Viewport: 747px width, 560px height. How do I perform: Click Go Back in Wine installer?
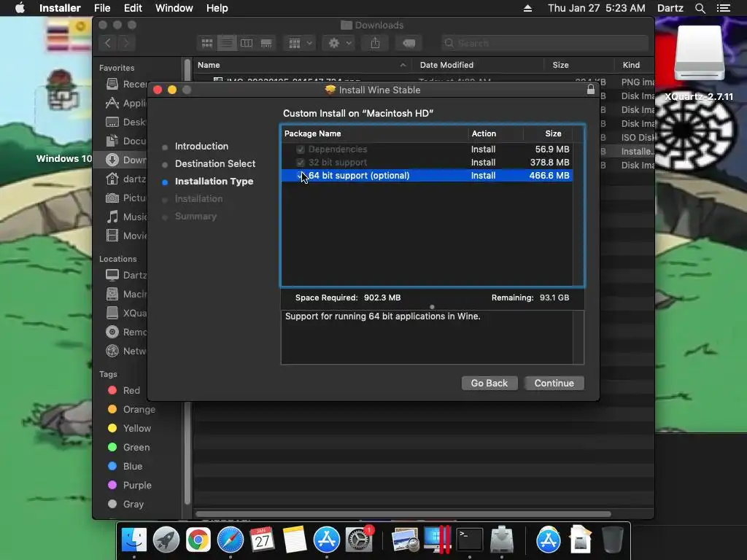tap(489, 384)
